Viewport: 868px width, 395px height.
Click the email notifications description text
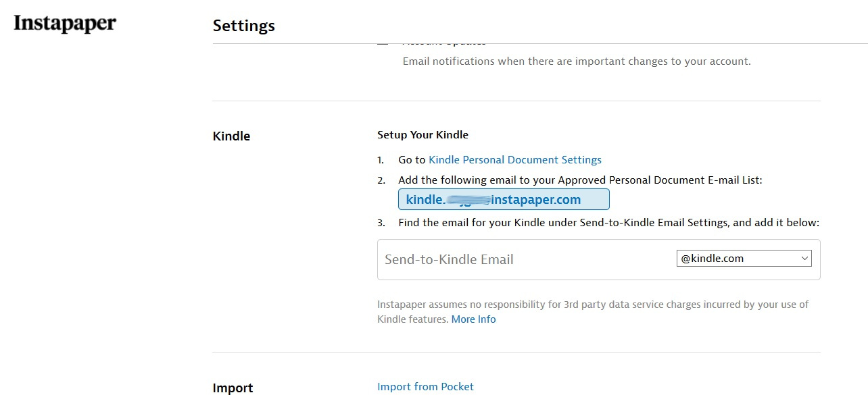coord(577,61)
